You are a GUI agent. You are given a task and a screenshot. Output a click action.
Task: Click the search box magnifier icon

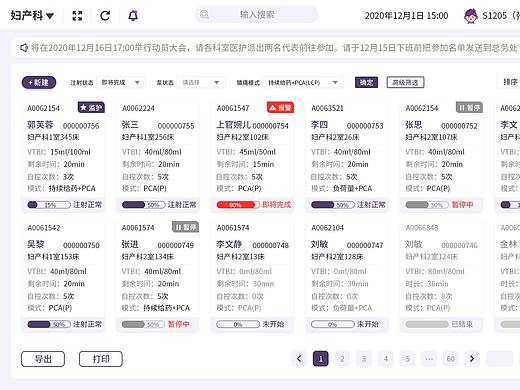pos(204,14)
